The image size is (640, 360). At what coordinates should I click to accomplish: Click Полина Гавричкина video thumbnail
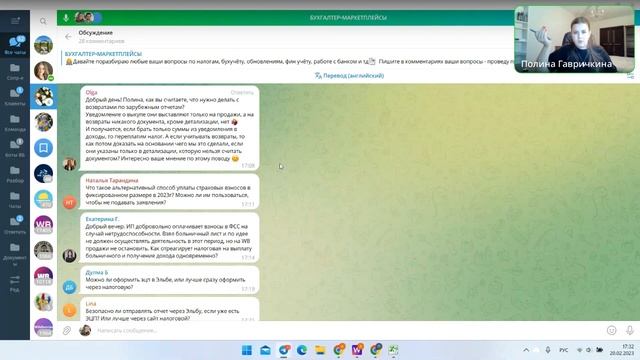click(574, 40)
